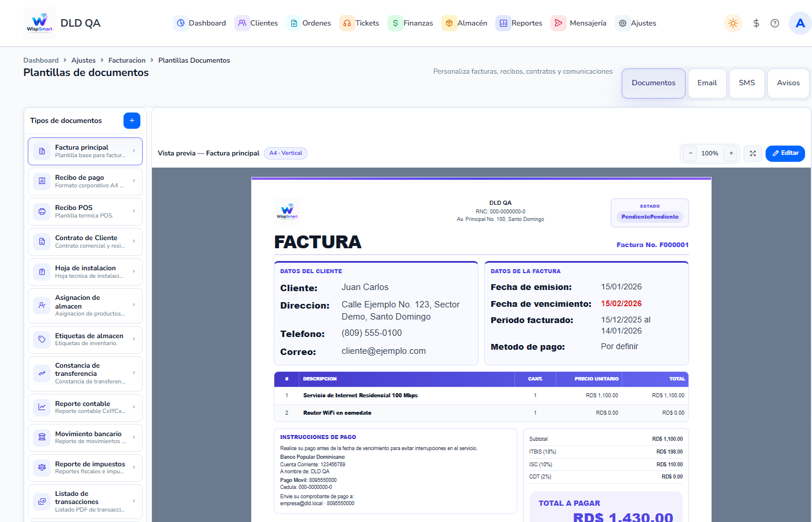
Task: Decrease preview zoom with minus button
Action: pos(690,153)
